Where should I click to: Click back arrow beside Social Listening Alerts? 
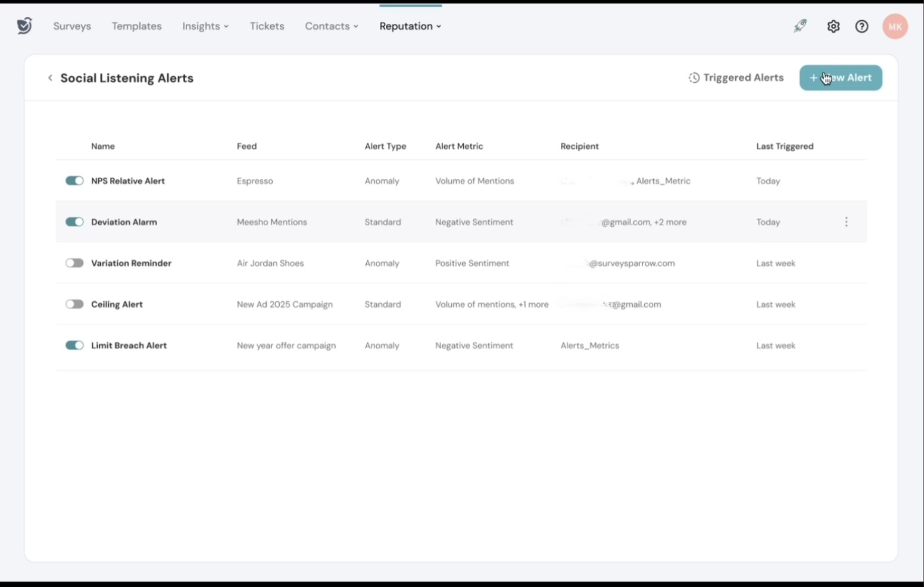(x=50, y=78)
